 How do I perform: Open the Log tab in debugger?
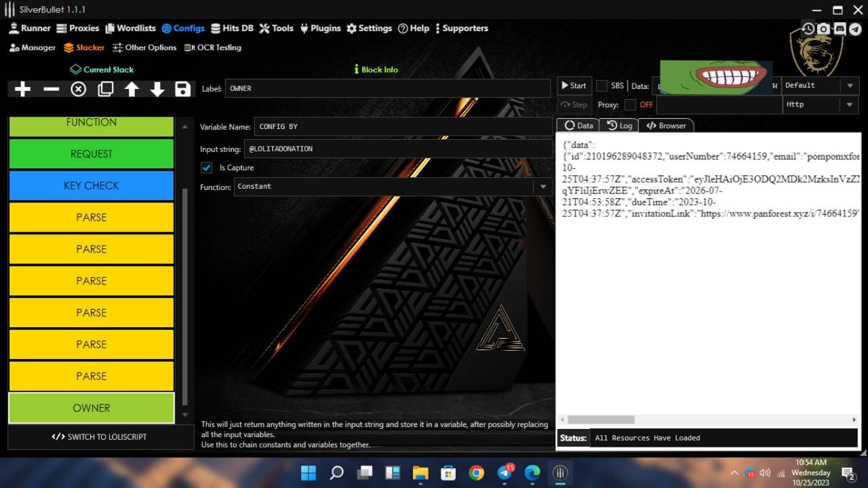[x=619, y=126]
